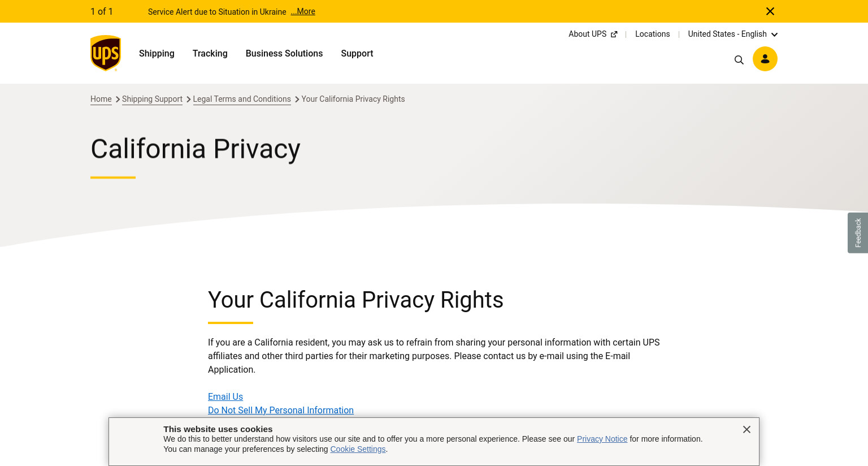868x466 pixels.
Task: Click the About UPS external link icon
Action: point(614,34)
